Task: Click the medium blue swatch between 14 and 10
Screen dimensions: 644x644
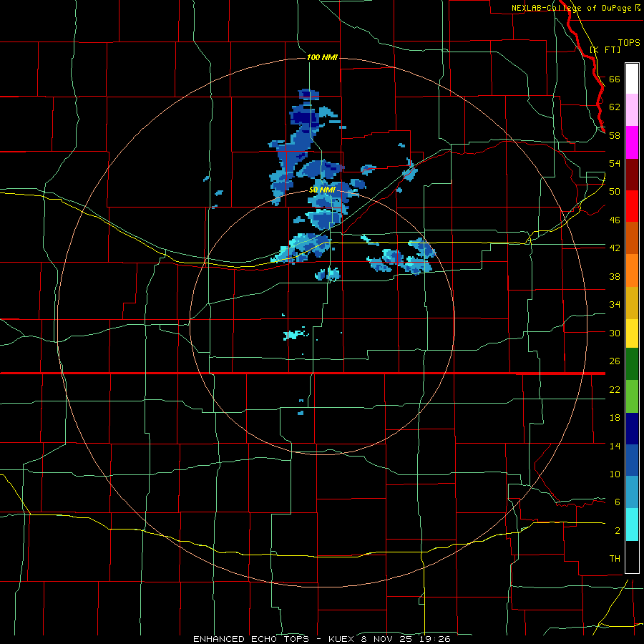Action: coord(632,460)
